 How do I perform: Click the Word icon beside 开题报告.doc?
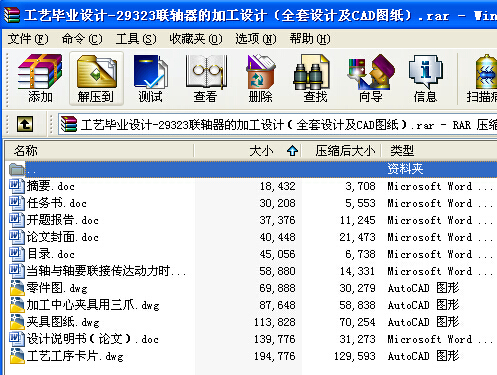pyautogui.click(x=17, y=220)
